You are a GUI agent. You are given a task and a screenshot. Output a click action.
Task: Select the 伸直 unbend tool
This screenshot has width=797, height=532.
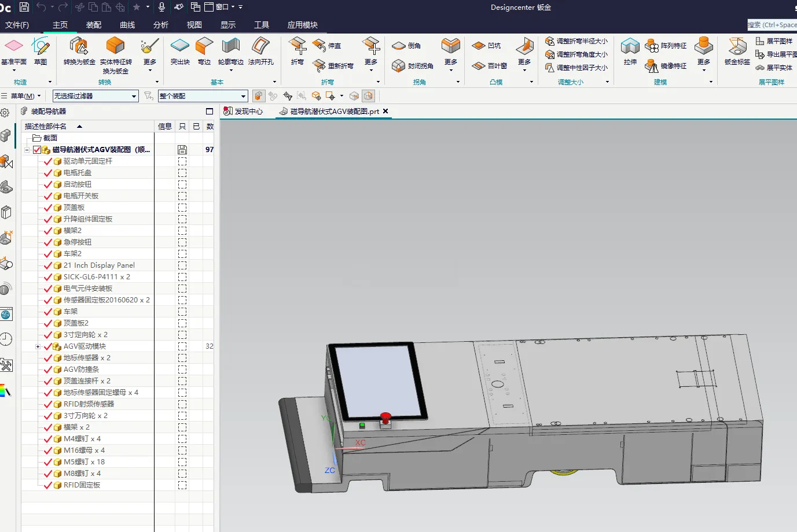pos(327,46)
